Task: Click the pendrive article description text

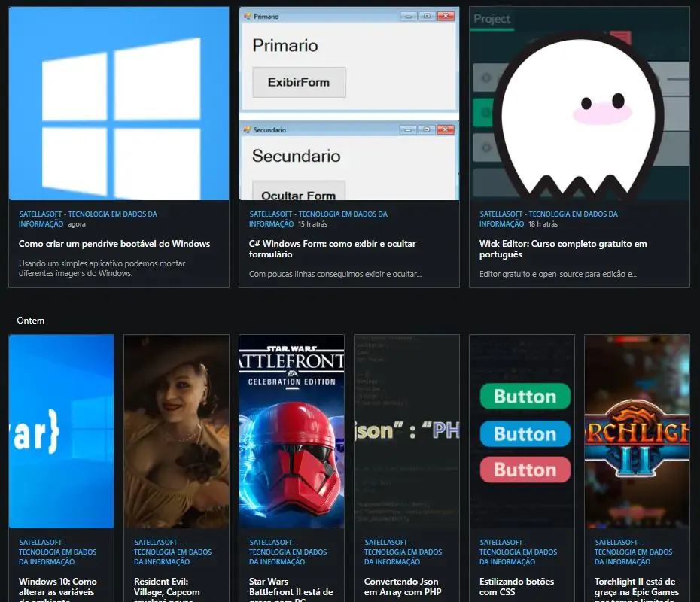Action: click(102, 268)
